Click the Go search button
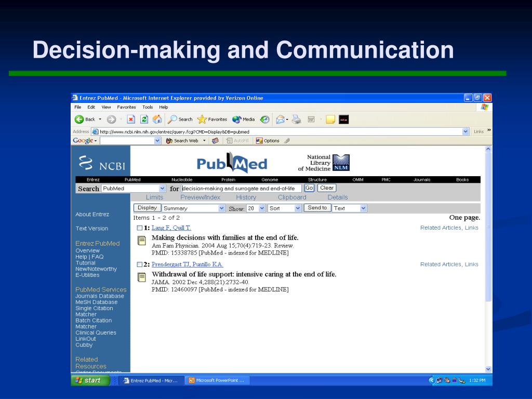This screenshot has width=532, height=399. [x=309, y=188]
